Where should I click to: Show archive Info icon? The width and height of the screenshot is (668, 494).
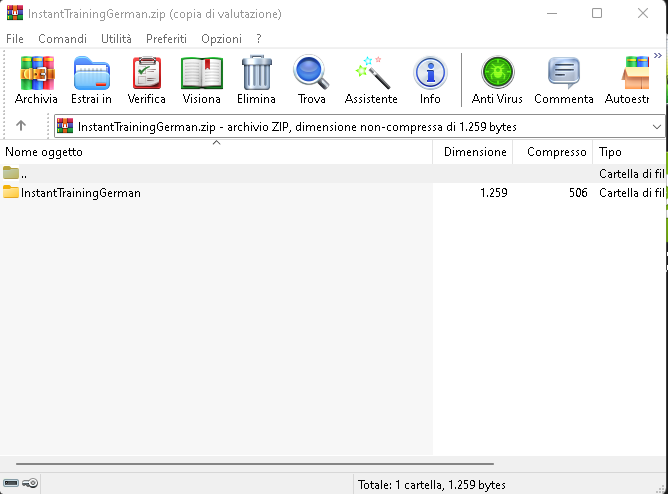[430, 73]
